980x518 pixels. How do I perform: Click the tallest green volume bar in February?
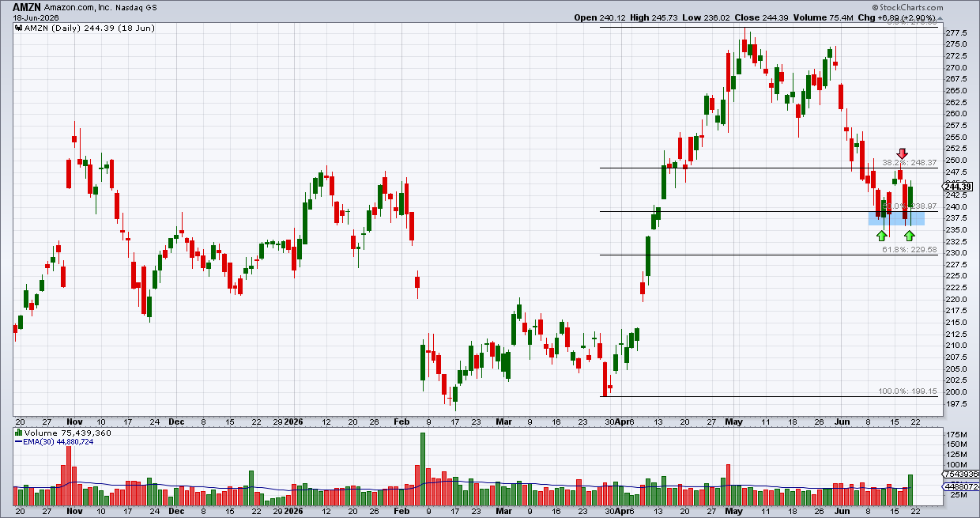click(423, 469)
